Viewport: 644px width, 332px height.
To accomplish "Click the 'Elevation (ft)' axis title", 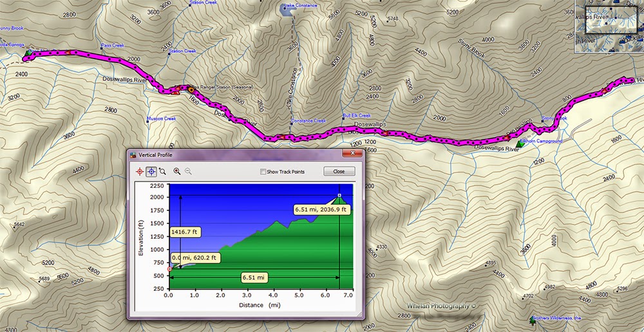I will point(141,239).
